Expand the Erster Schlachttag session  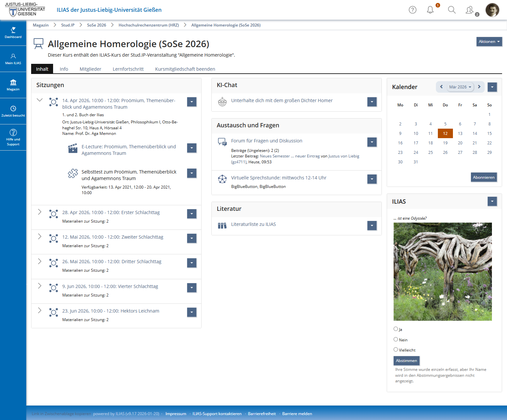coord(40,212)
